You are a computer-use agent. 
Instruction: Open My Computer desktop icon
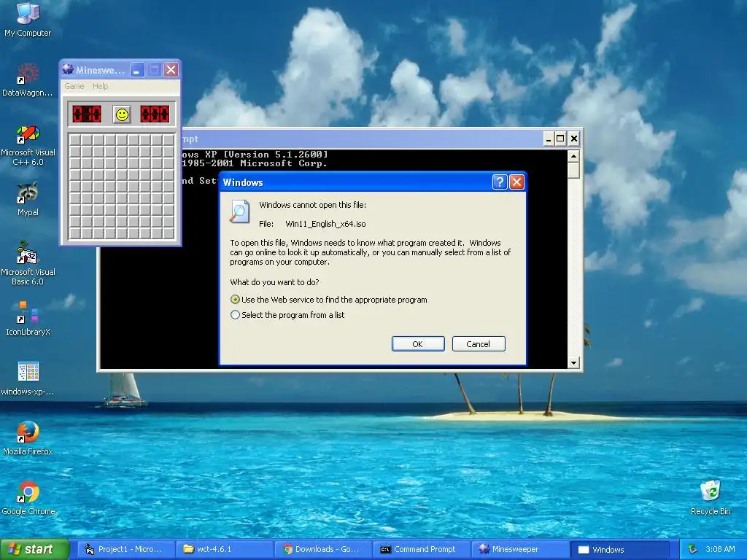point(28,20)
